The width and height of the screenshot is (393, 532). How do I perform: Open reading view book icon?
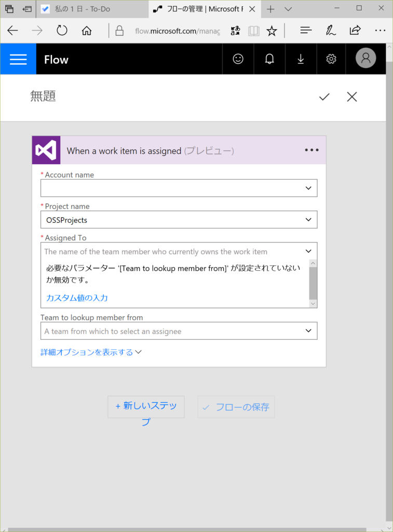click(x=254, y=31)
